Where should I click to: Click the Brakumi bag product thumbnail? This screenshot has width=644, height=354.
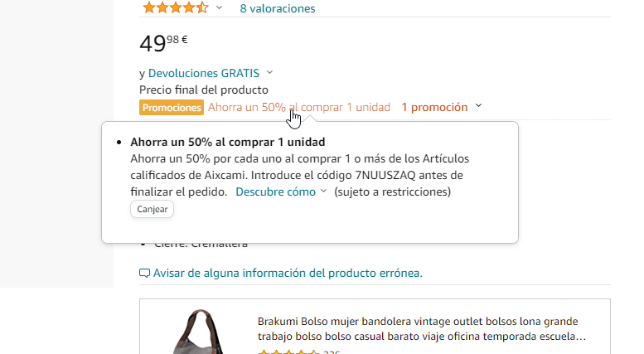coord(200,332)
